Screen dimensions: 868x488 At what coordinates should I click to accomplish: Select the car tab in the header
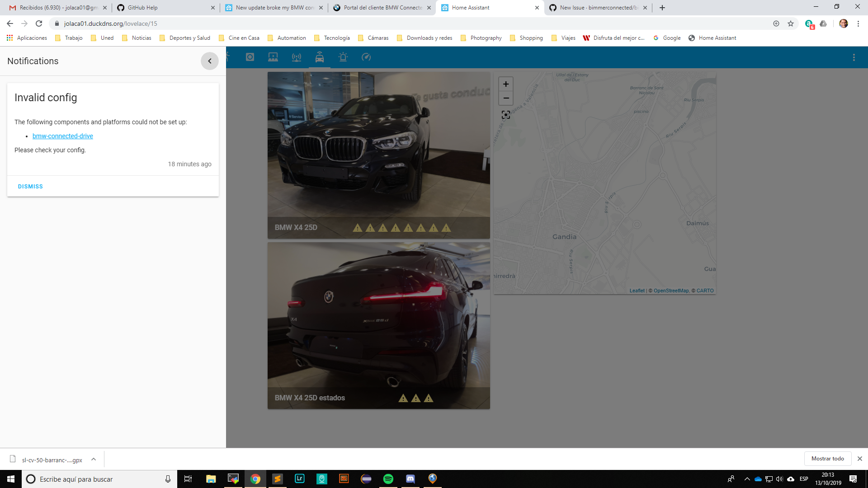(320, 57)
